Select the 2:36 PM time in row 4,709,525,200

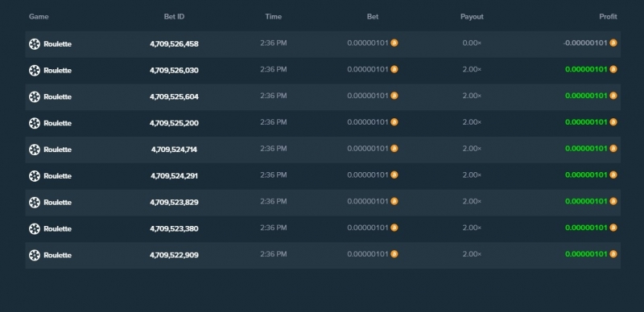pos(274,122)
